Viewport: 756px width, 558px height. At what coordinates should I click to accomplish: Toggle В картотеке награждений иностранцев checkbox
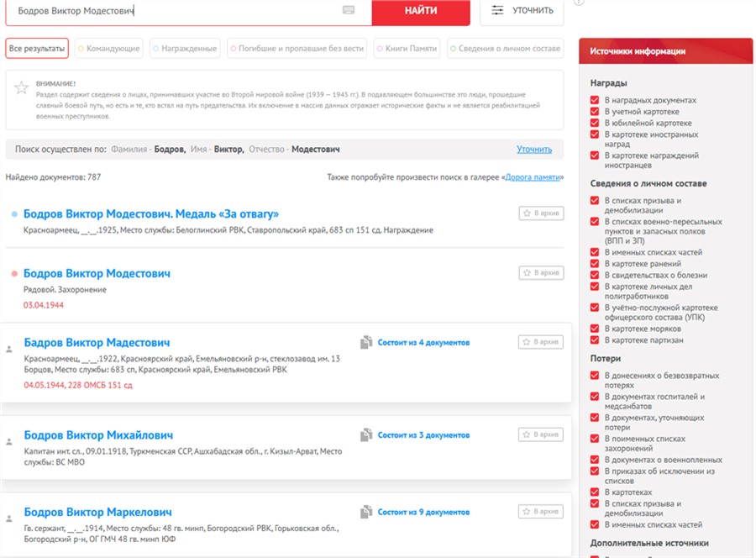(595, 155)
